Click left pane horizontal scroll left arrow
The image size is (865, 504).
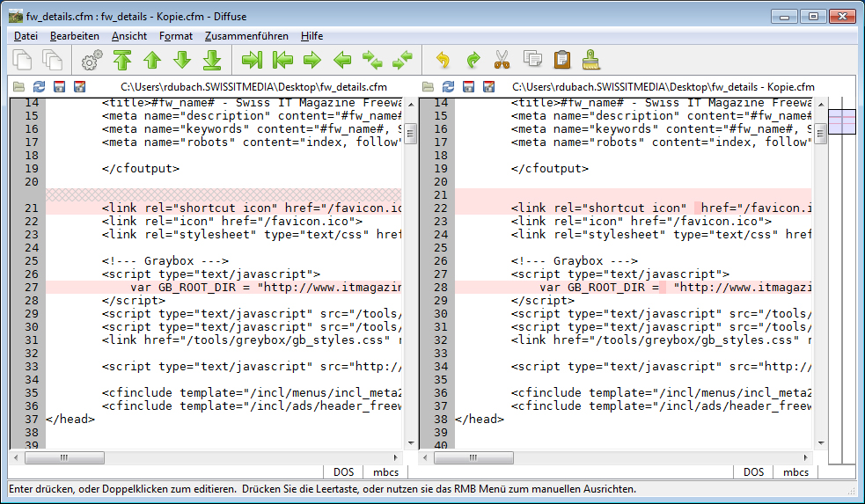coord(16,457)
